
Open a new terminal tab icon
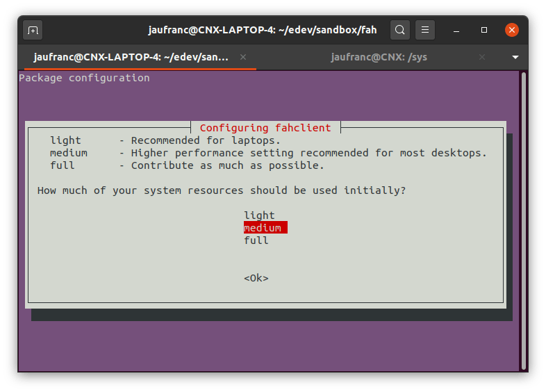pos(33,31)
